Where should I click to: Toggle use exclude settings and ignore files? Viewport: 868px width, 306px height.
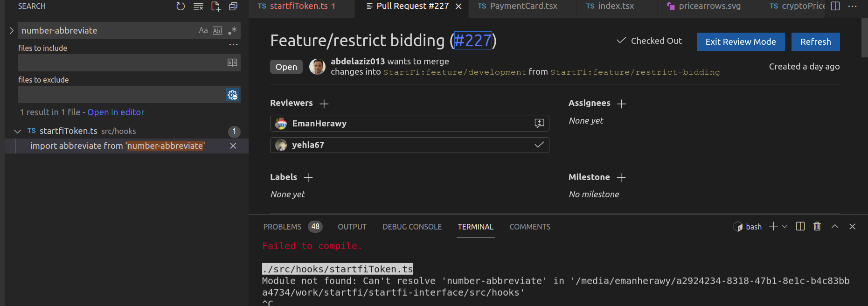(x=232, y=95)
